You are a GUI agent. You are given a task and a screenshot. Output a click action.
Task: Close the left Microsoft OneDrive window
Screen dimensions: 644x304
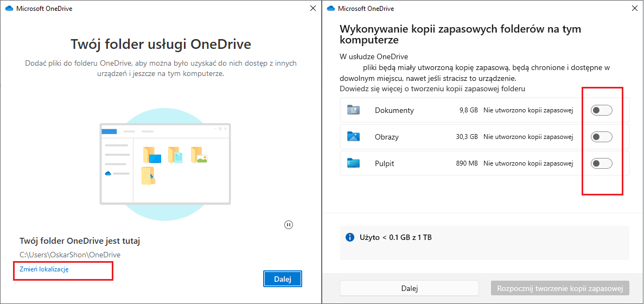(314, 8)
